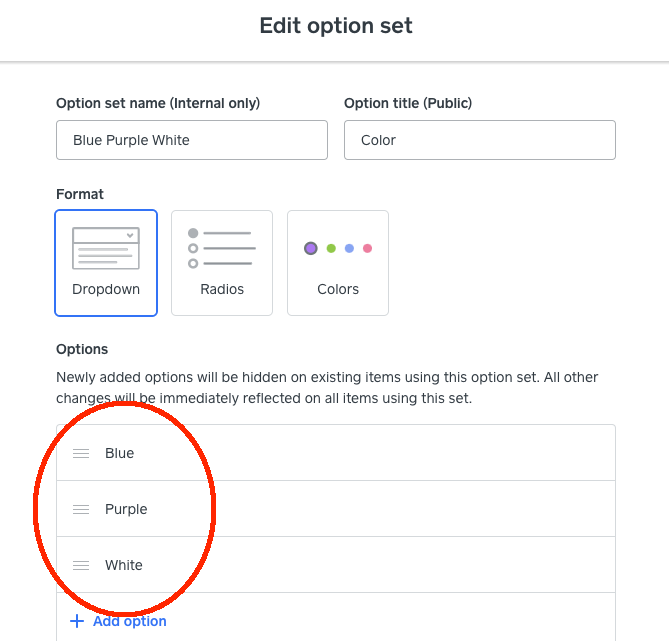Screen dimensions: 669x641
Task: Click the drag handle beside Purple option
Action: coord(81,509)
